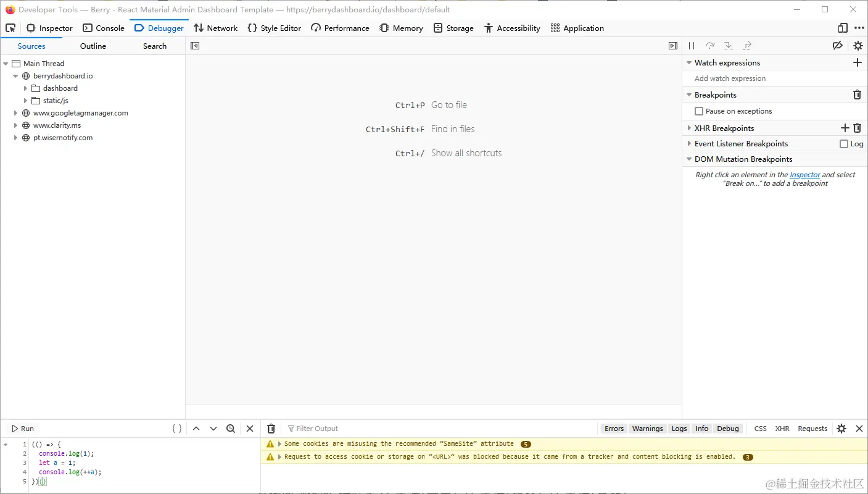The image size is (868, 494).
Task: Expand the XHR Breakpoints section
Action: 689,128
